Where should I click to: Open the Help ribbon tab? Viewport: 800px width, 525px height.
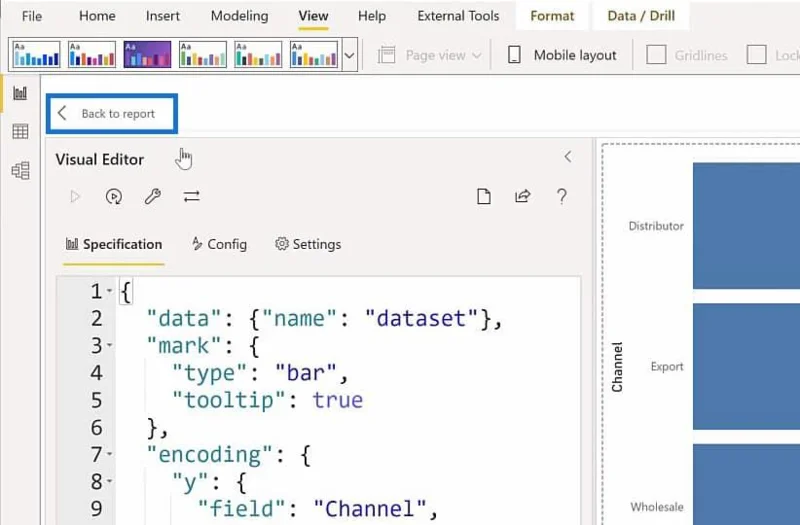371,16
